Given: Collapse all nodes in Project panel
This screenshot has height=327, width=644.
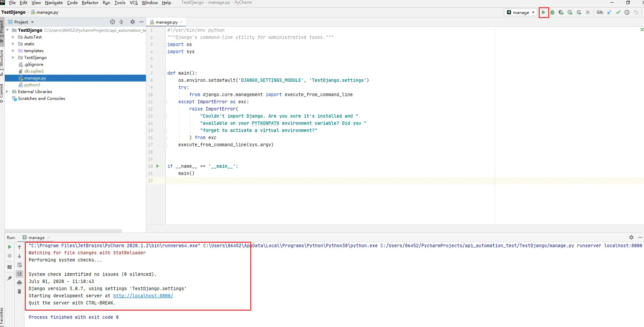Looking at the screenshot, I should [121, 22].
